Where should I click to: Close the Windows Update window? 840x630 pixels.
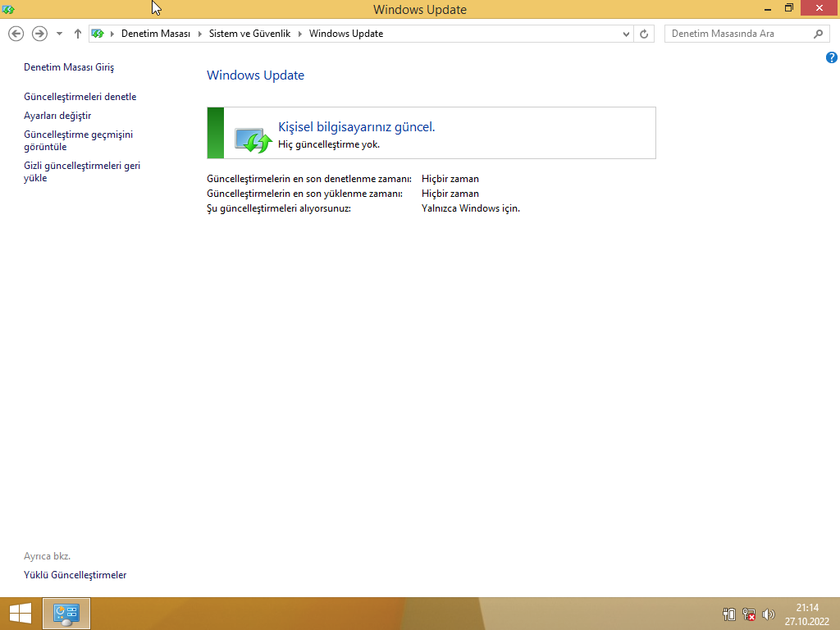[819, 8]
